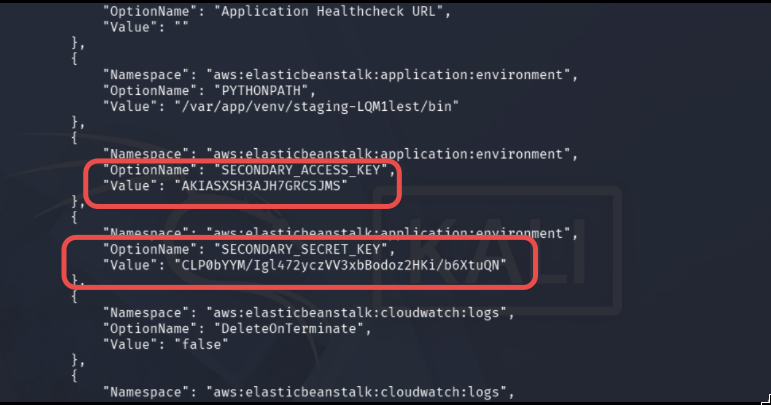Select the PYTHONPATH option name
Screen dimensions: 771x405
261,90
